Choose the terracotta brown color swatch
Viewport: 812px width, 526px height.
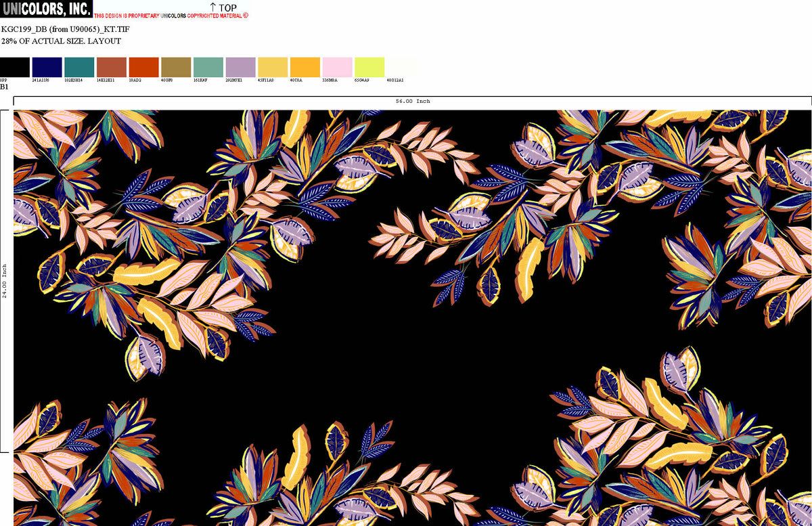tap(112, 67)
